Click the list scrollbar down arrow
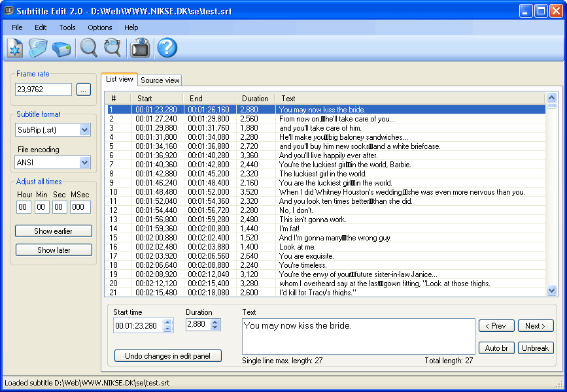 click(551, 290)
